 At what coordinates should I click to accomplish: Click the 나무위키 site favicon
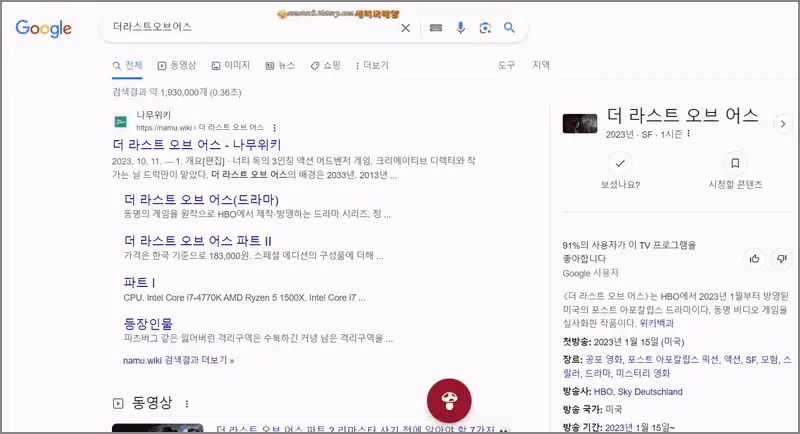point(120,121)
